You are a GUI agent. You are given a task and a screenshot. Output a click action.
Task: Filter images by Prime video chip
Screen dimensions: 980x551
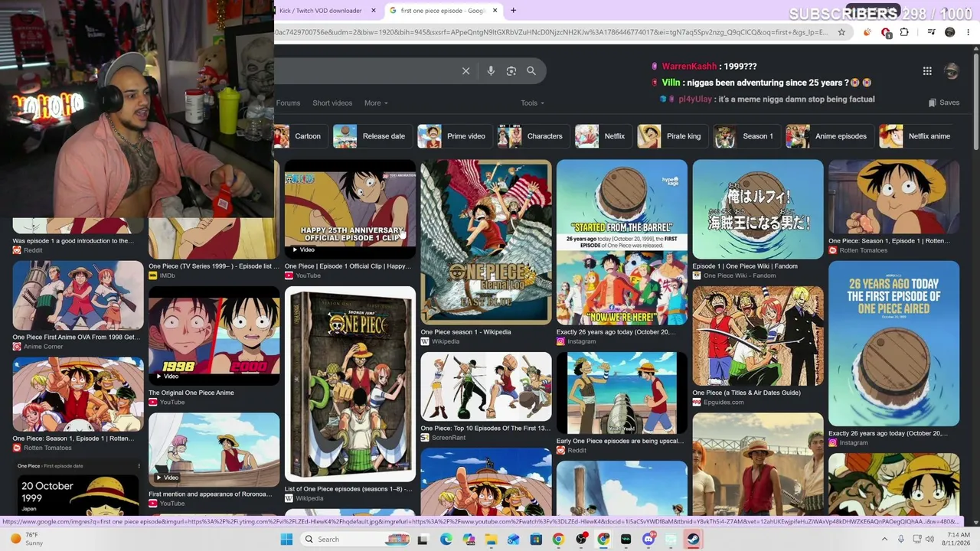click(453, 136)
